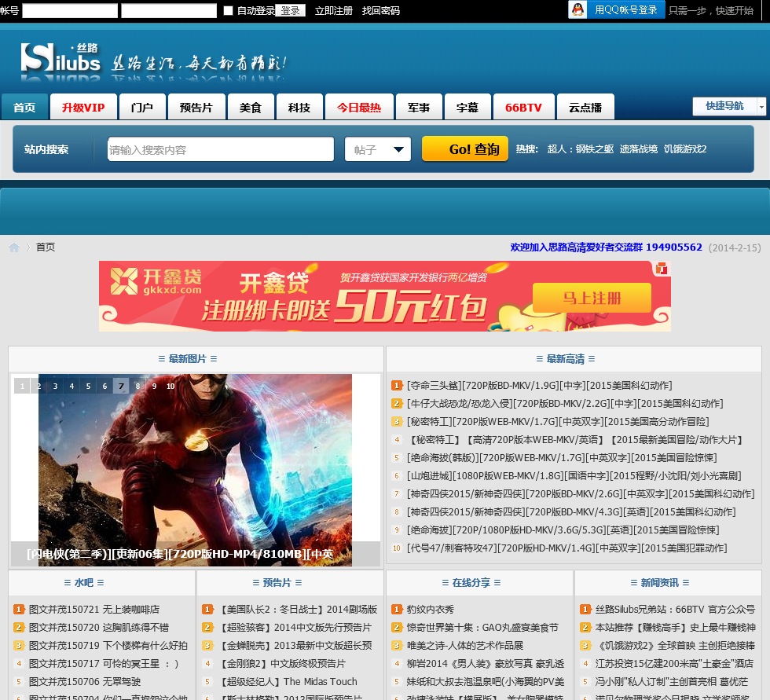The height and width of the screenshot is (700, 770).
Task: Click the QQ group announcement link 194905562
Action: pyautogui.click(x=606, y=247)
